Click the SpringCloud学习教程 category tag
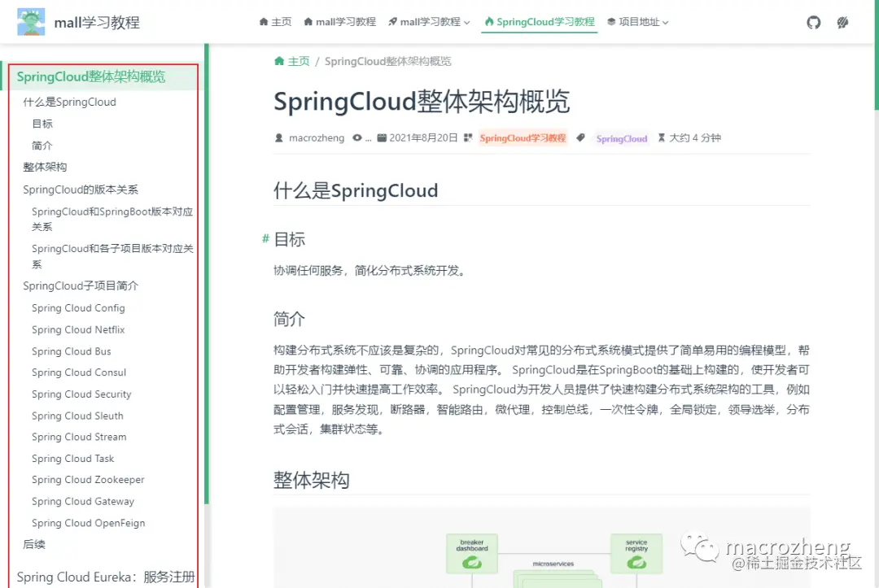This screenshot has width=879, height=588. click(x=523, y=137)
